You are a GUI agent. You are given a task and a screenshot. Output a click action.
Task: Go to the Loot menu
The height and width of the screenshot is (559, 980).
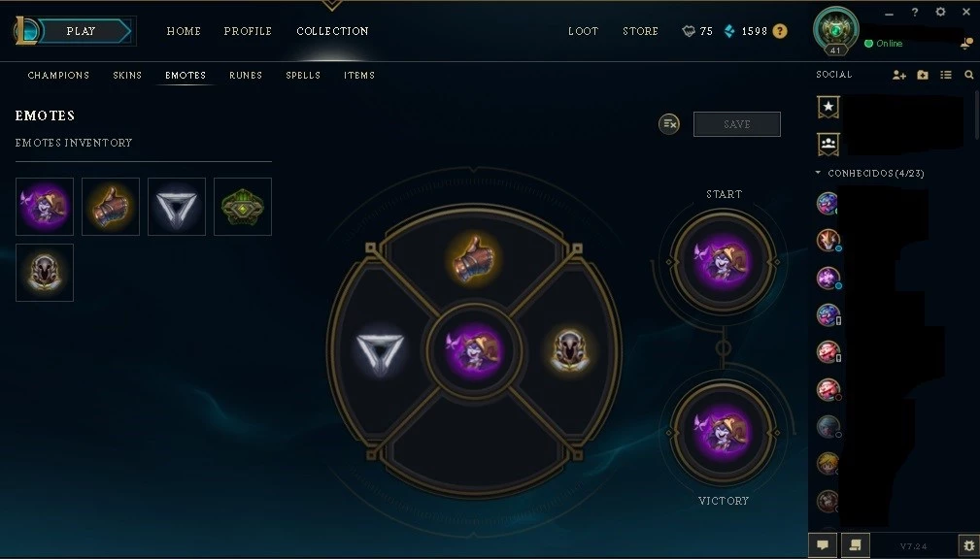point(583,31)
